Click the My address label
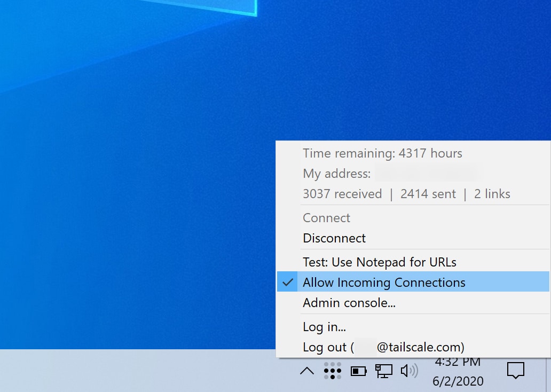The width and height of the screenshot is (551, 392). click(336, 174)
